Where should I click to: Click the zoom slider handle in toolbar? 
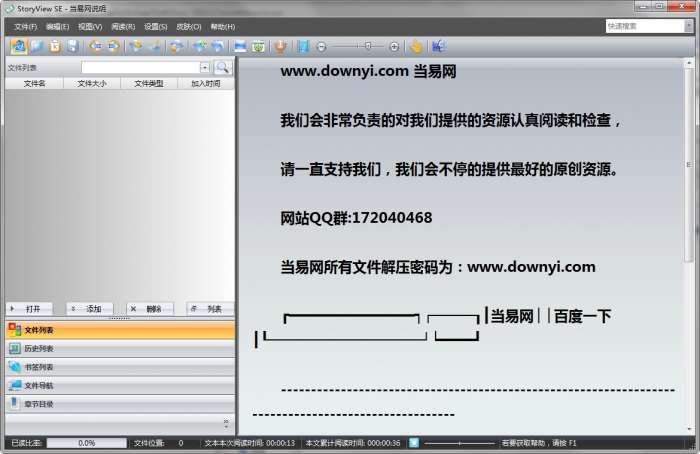pos(368,46)
